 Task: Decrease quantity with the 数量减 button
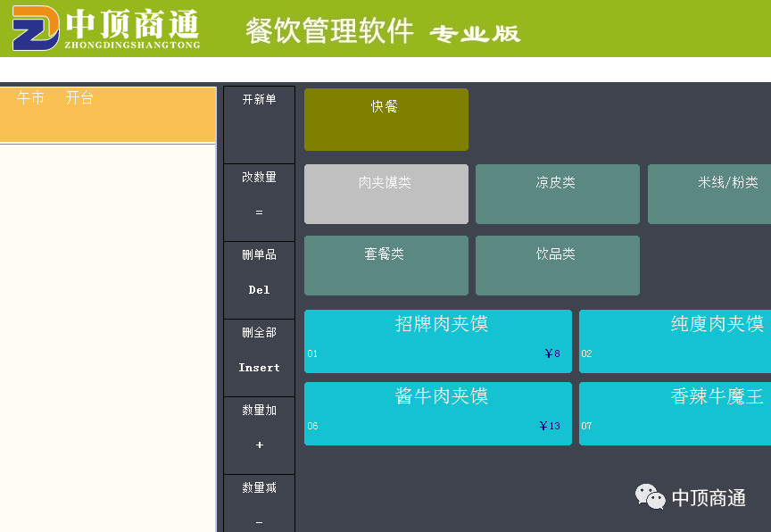coord(259,503)
